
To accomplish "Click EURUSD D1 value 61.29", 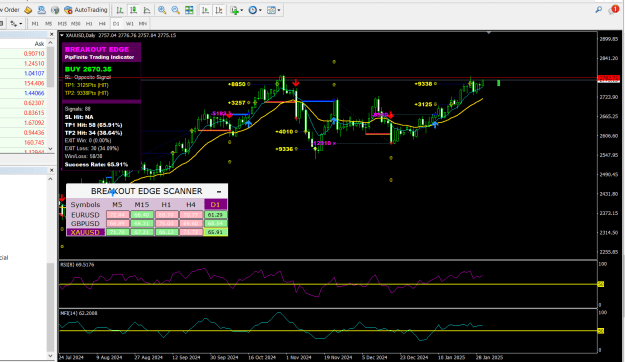I will (x=215, y=215).
